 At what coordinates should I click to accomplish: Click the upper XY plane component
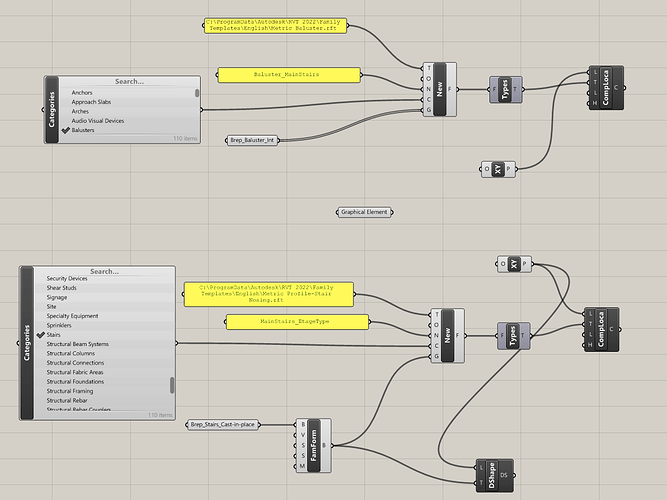point(498,169)
